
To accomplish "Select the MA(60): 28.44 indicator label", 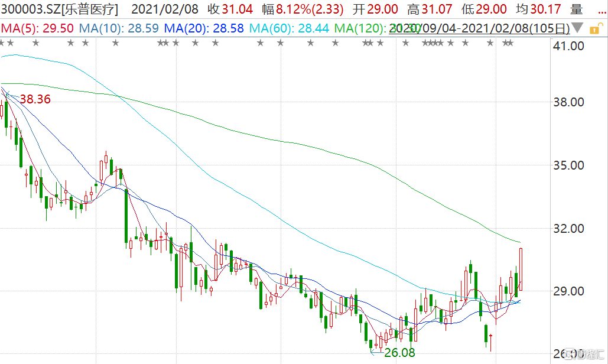I will pos(289,28).
